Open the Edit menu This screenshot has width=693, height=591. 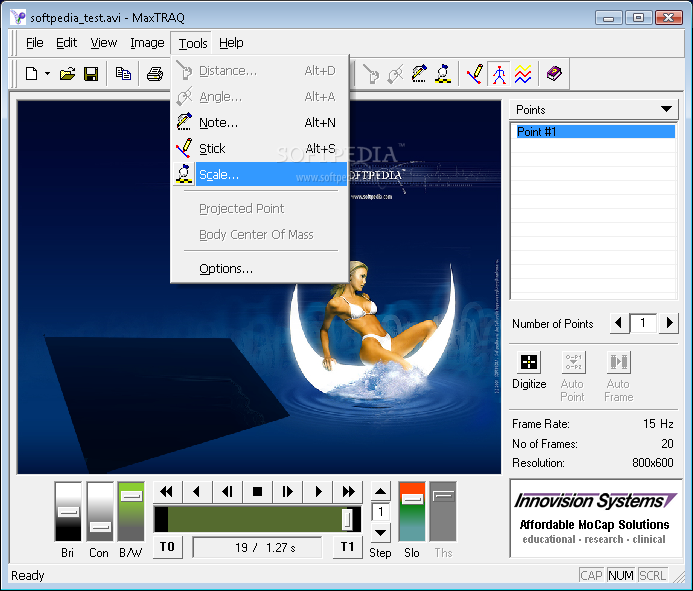pos(66,43)
